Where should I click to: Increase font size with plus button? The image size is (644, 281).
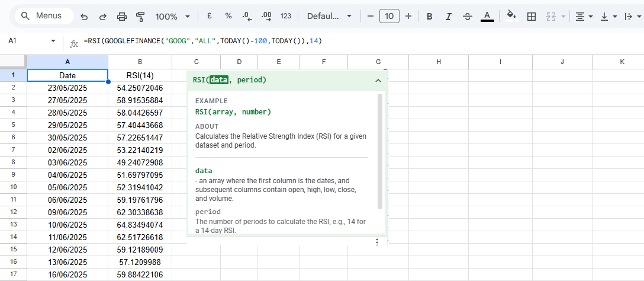tap(408, 16)
